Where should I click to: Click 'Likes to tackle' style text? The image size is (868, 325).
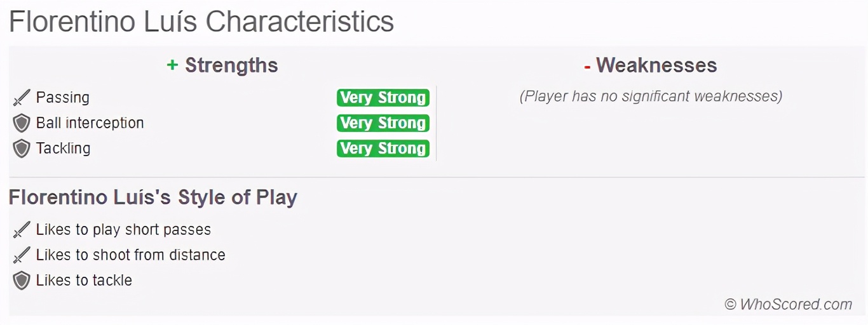pos(84,281)
